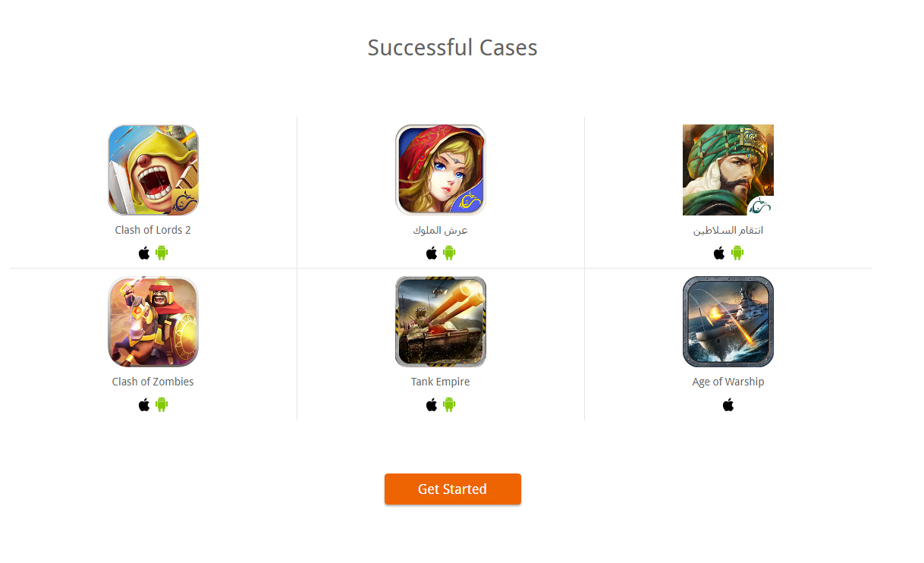Click Apple icon under Tank Empire
Viewport: 924px width, 563px height.
[432, 404]
